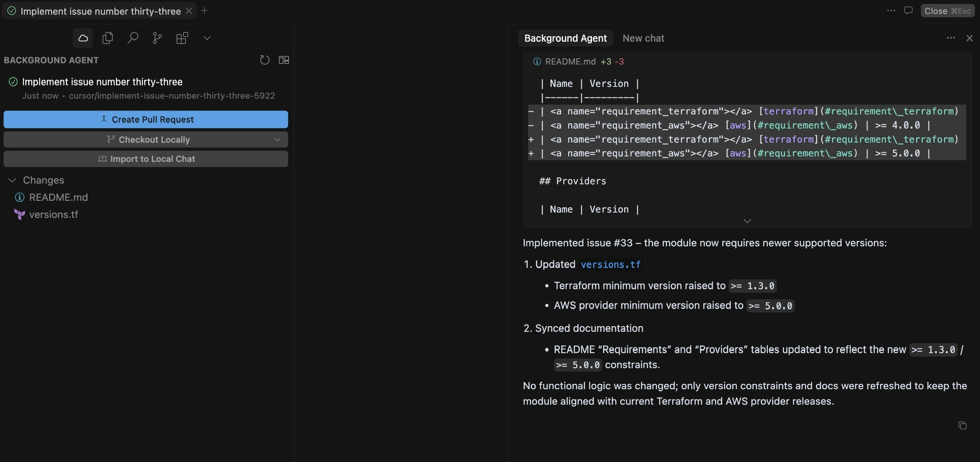This screenshot has width=980, height=462.
Task: Open README.md in the Changes list
Action: click(58, 197)
